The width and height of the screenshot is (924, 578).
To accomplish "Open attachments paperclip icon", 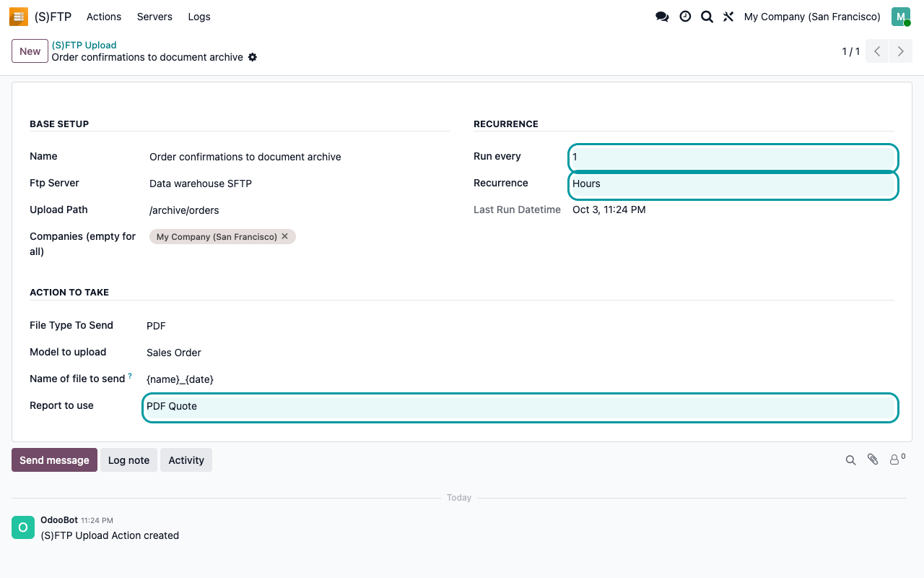I will [873, 460].
